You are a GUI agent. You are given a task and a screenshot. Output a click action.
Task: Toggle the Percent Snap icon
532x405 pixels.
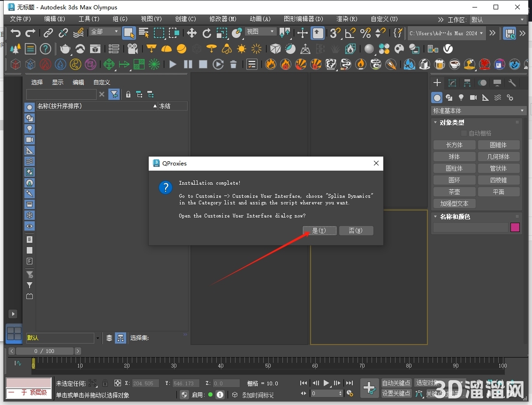365,33
